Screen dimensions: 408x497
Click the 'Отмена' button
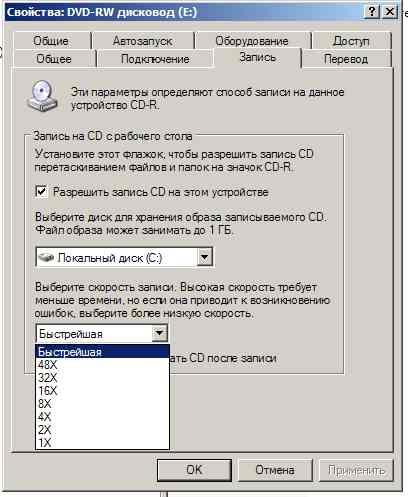click(x=275, y=470)
